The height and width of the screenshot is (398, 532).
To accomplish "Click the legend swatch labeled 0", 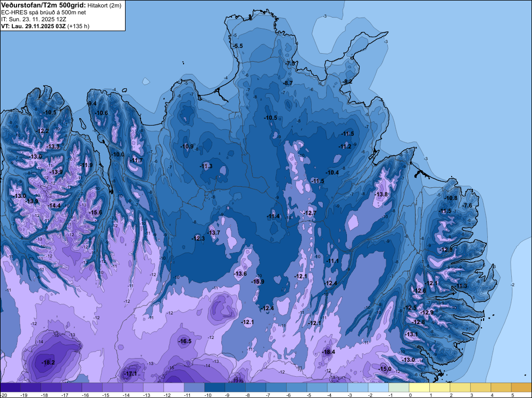I will [419, 387].
